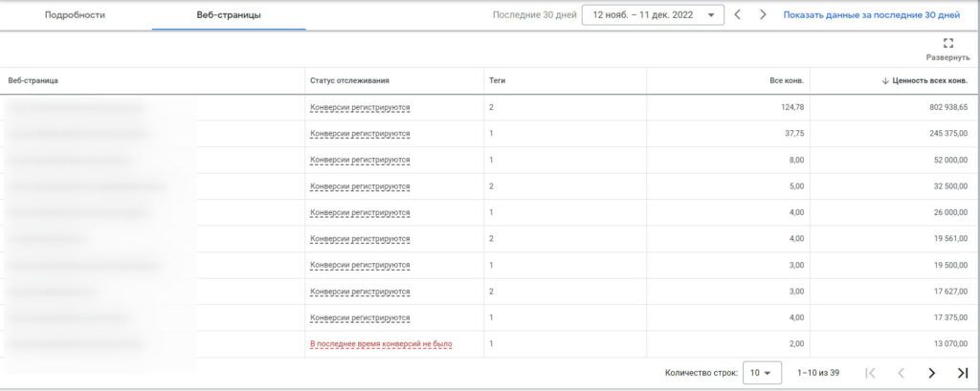
Task: Click the Статус отслеживания column header
Action: (x=349, y=80)
